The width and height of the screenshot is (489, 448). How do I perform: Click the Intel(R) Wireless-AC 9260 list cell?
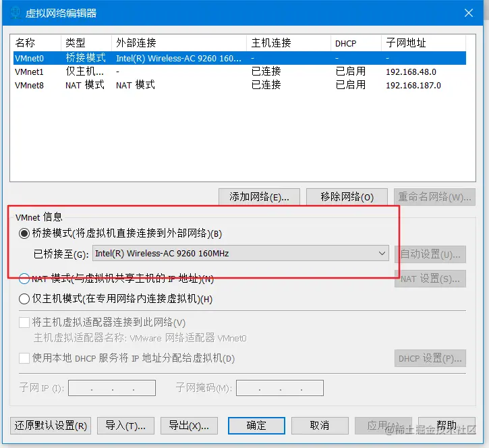coord(178,58)
